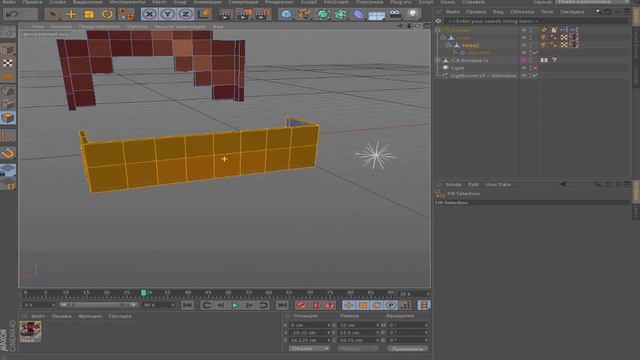This screenshot has width=640, height=360.
Task: Render the active view with the first clapperboard icon
Action: 224,14
